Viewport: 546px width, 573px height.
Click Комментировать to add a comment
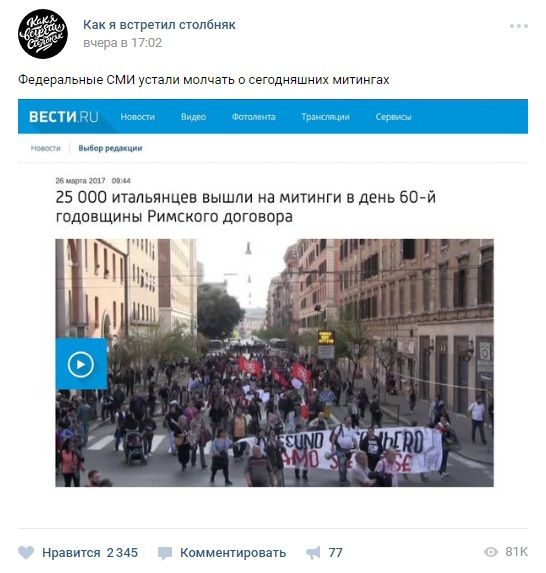[233, 553]
